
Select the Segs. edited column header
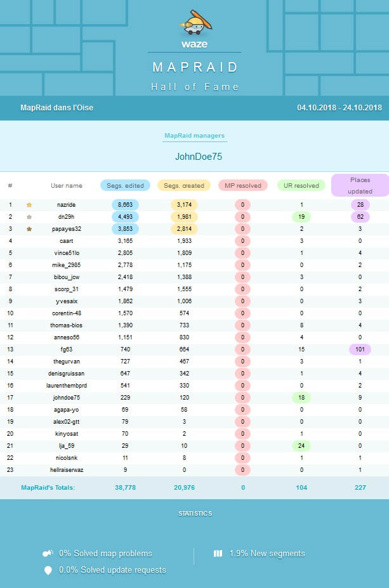(x=125, y=186)
